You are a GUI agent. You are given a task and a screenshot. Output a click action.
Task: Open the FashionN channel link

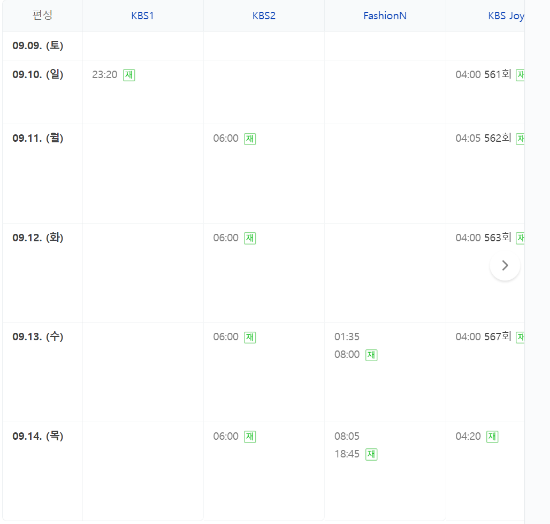tap(385, 16)
